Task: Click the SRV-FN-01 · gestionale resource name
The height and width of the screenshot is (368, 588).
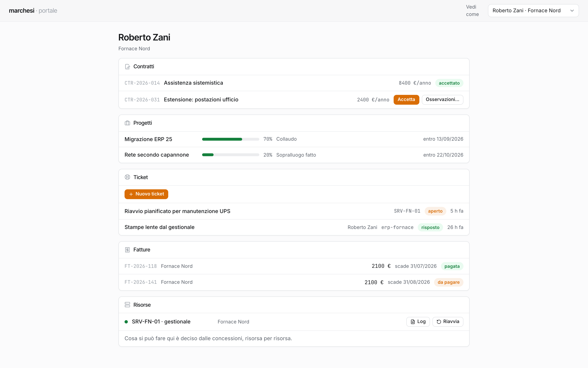Action: pos(161,322)
